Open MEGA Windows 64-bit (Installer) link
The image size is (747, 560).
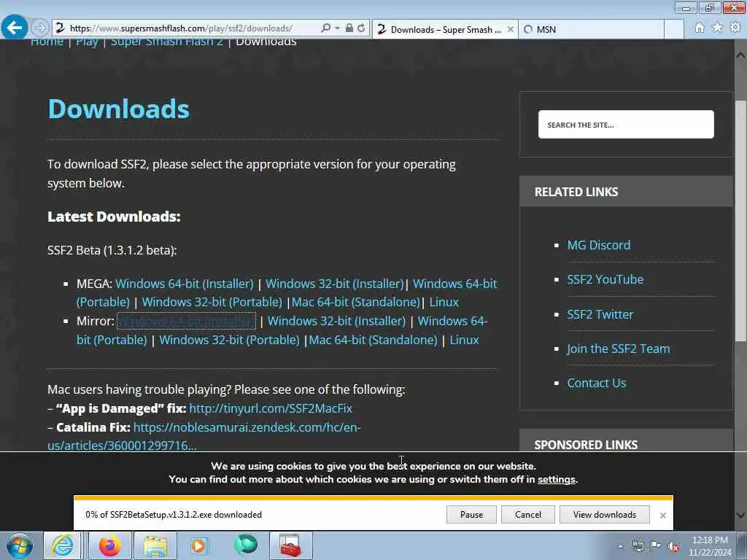185,284
